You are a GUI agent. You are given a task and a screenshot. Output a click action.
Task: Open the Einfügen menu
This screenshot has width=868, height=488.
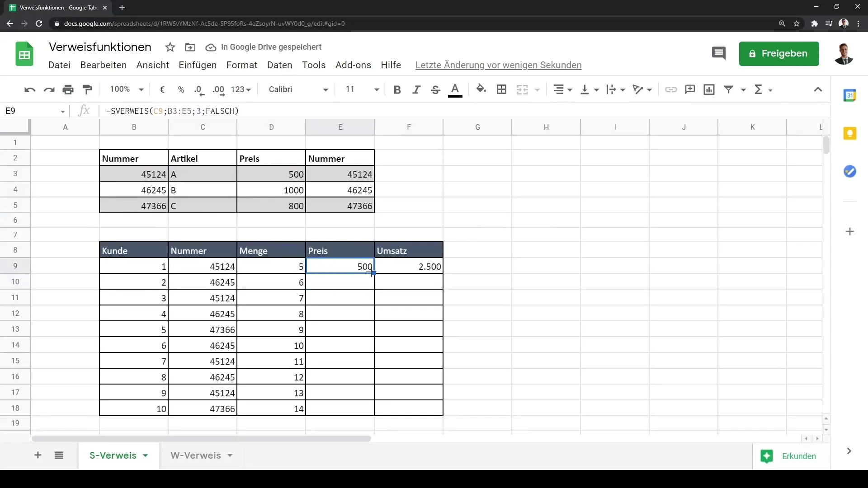coord(198,65)
